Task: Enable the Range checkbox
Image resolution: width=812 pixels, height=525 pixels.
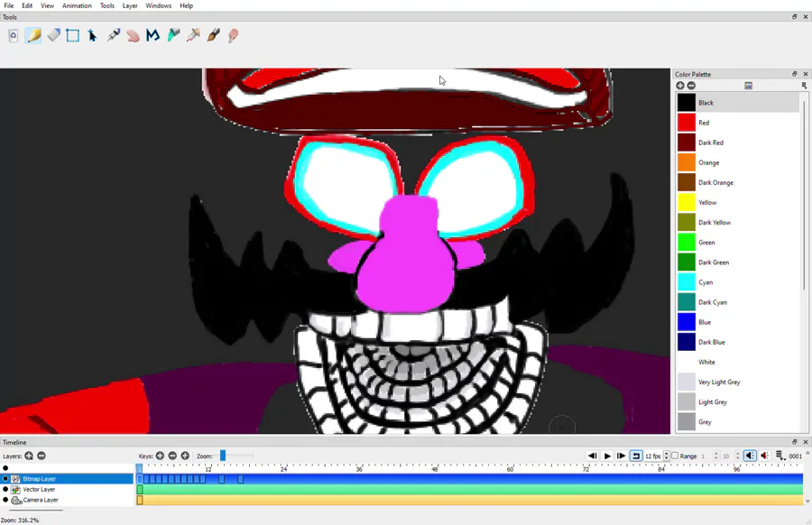Action: 675,456
